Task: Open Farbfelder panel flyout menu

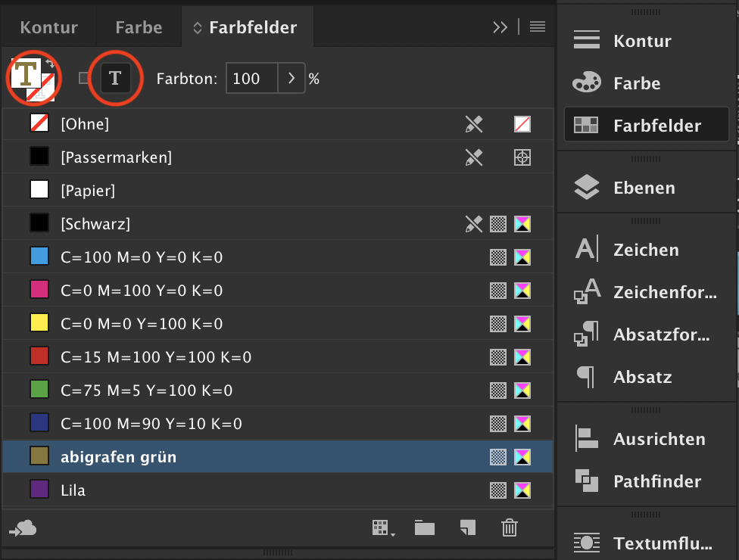Action: click(x=538, y=26)
